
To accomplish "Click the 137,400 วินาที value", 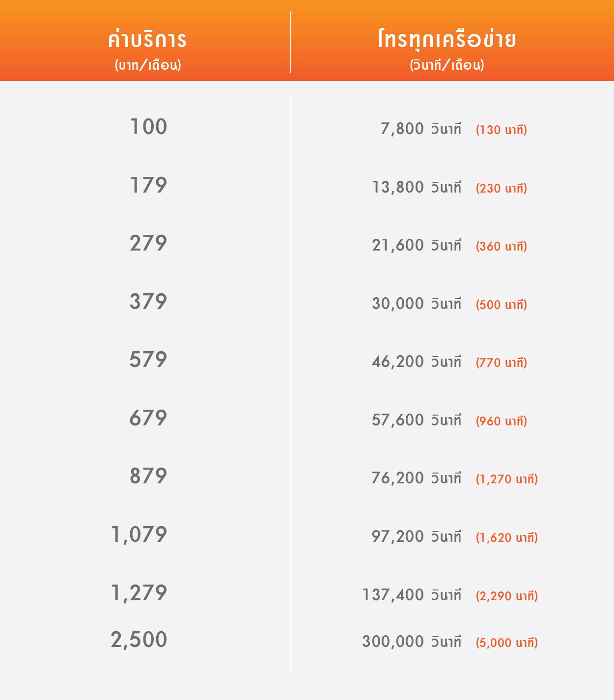I will pos(412,595).
